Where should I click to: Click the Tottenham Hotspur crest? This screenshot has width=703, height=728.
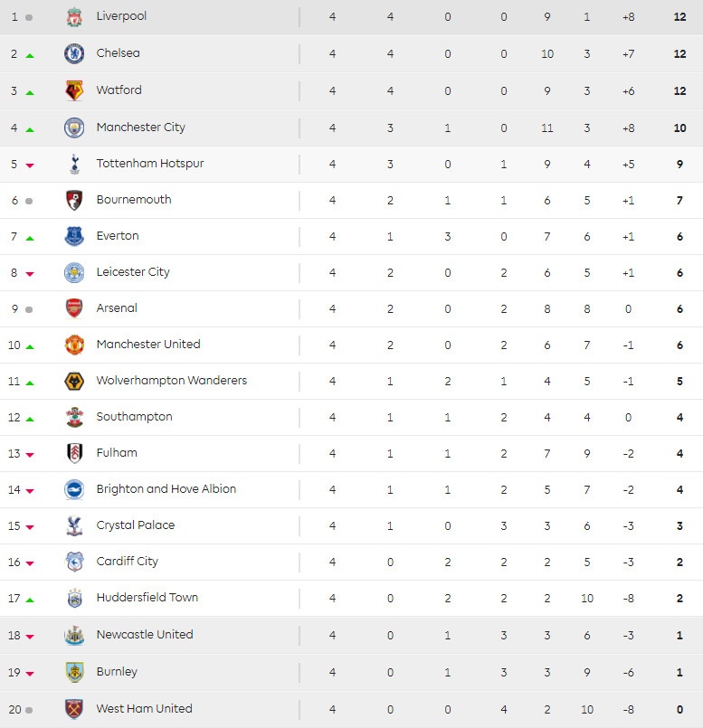(74, 164)
